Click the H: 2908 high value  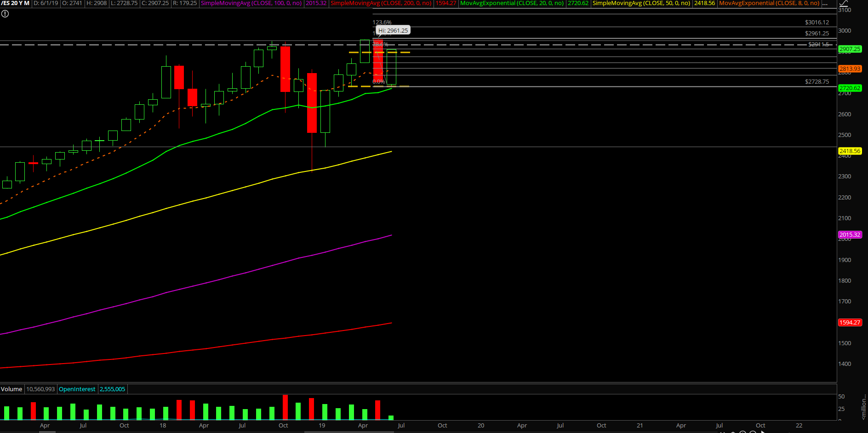coord(97,3)
